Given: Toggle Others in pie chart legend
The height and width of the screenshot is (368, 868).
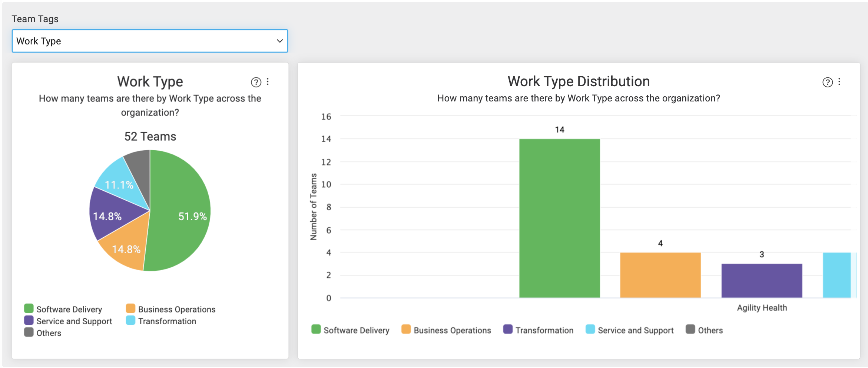Looking at the screenshot, I should pos(43,333).
